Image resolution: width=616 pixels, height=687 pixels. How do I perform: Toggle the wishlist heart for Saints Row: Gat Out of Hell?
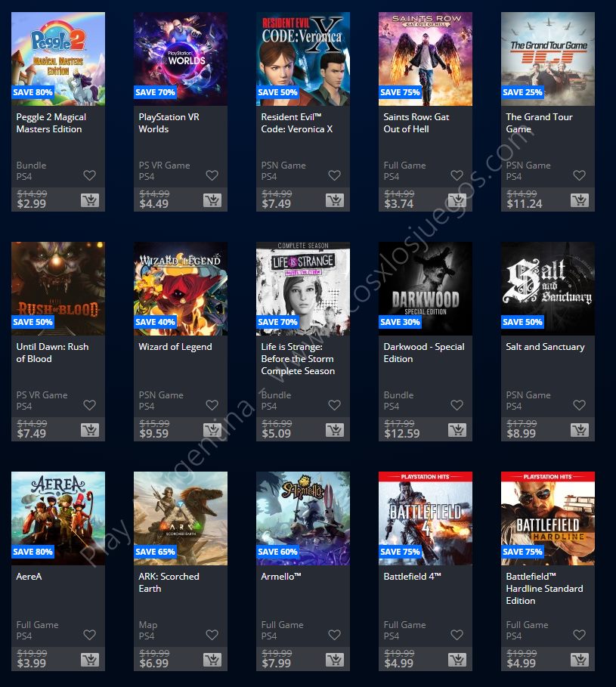457,175
